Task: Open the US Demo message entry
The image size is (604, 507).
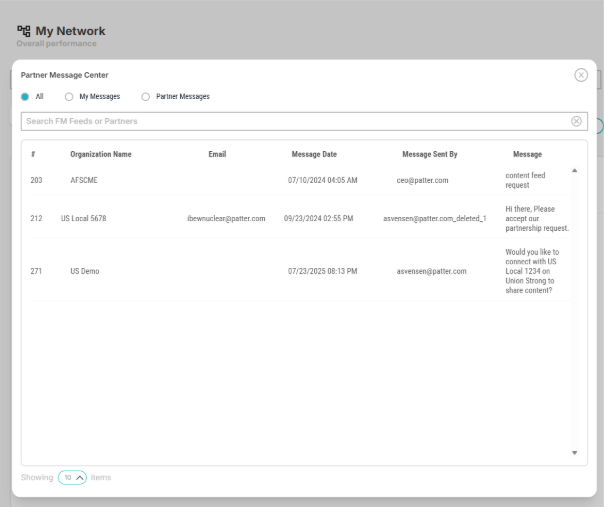Action: click(85, 271)
